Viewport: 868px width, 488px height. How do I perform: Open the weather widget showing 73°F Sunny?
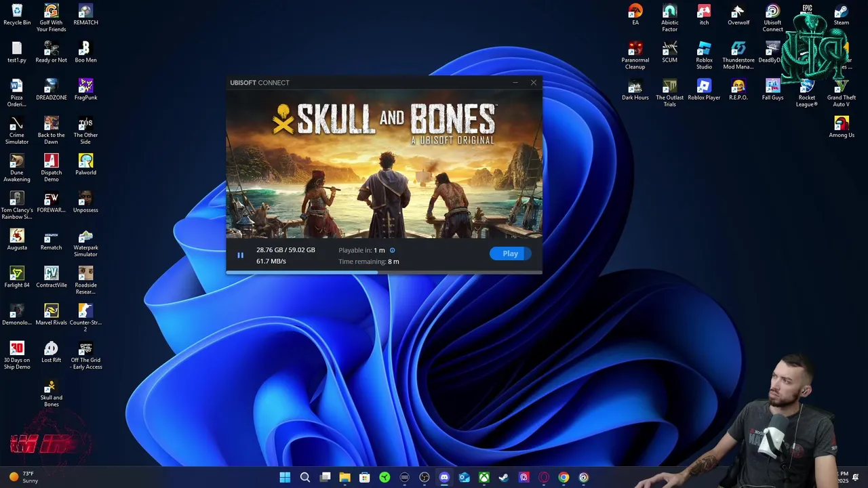[x=23, y=477]
